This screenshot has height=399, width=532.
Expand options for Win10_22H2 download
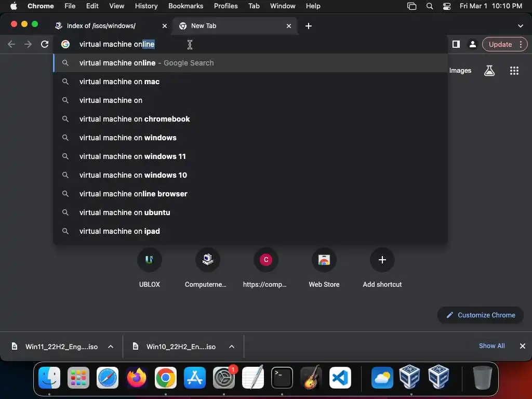232,347
